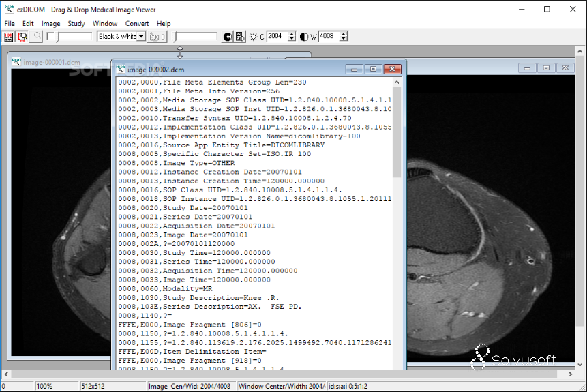This screenshot has height=392, width=587.
Task: Click the DICOM header view toolbar icon
Action: [8, 37]
